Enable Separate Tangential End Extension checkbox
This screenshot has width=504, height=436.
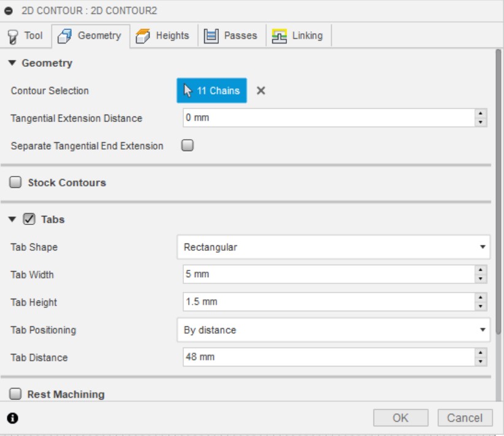(188, 146)
